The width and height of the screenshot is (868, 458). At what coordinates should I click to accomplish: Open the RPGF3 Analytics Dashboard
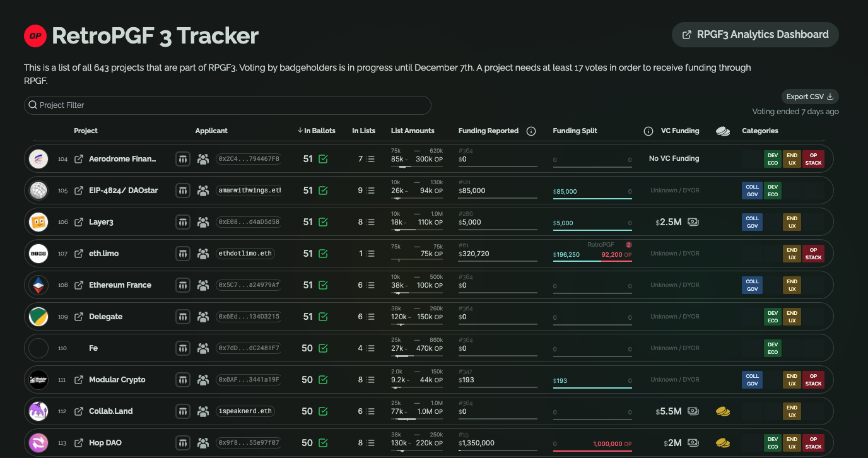755,35
